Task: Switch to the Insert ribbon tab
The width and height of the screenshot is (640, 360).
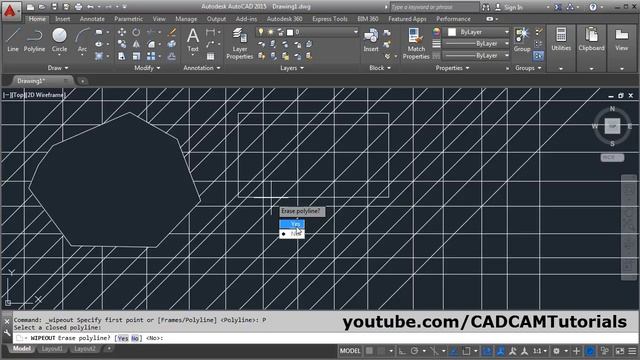Action: pyautogui.click(x=62, y=19)
